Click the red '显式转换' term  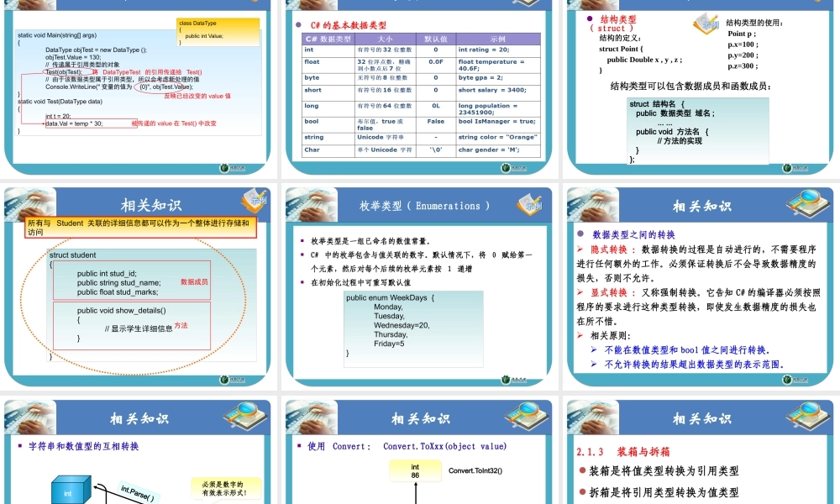[608, 292]
